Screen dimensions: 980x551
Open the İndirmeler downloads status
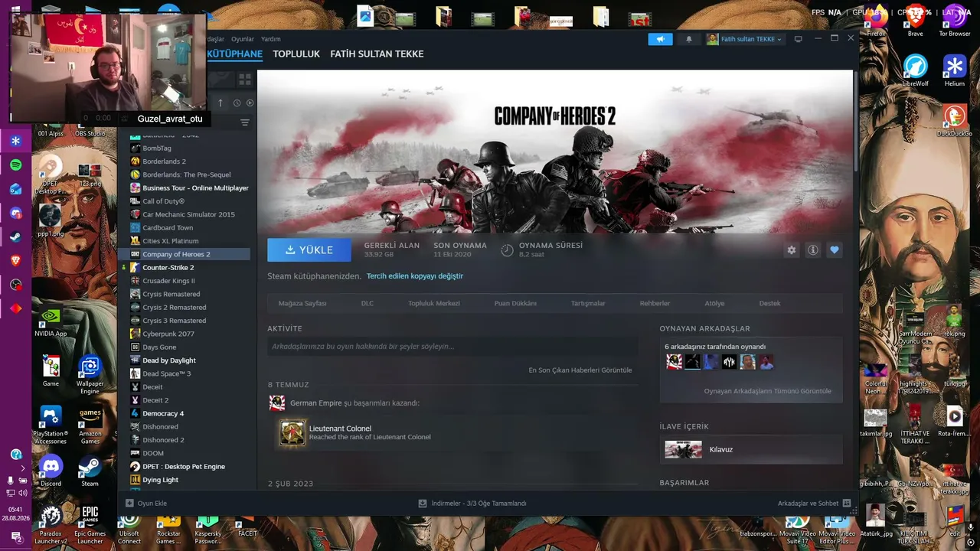[472, 504]
